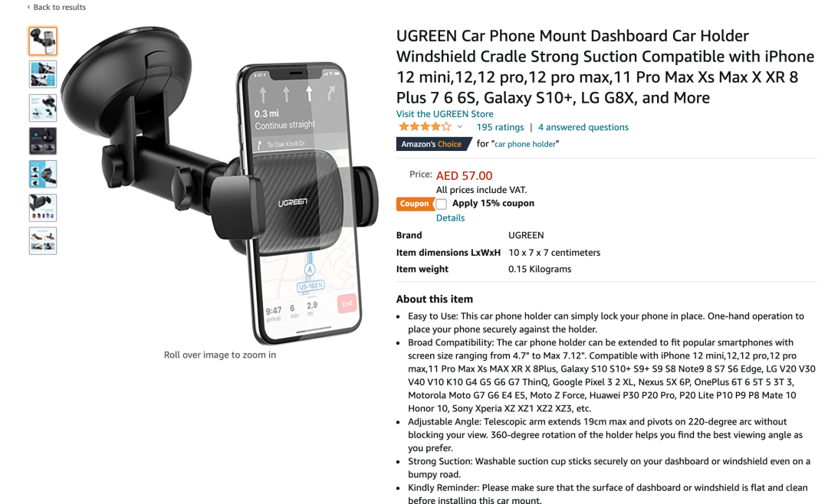Select the fifth product thumbnail image
Screen dimensions: 828x504
[x=43, y=174]
